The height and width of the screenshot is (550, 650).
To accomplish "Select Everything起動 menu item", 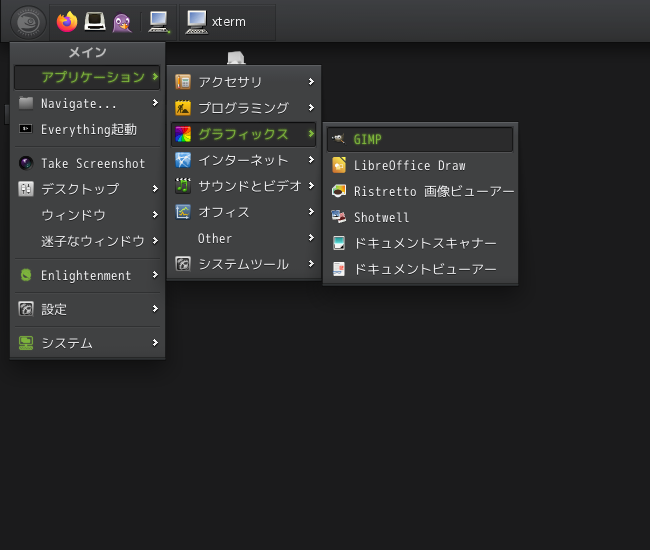I will pyautogui.click(x=87, y=129).
